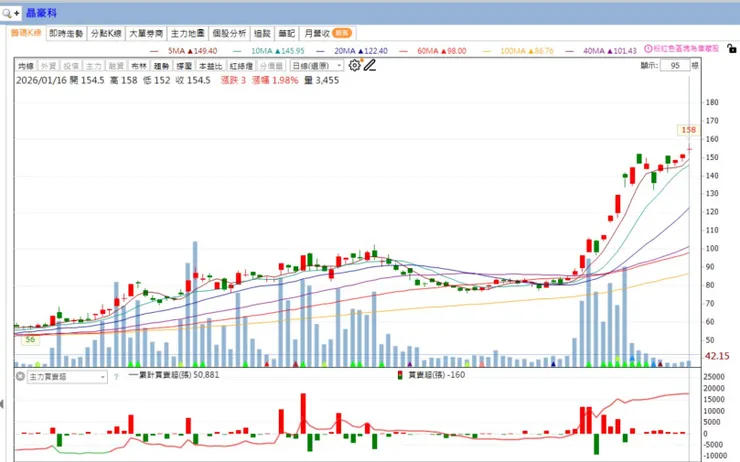Edit the 顯示 bar count field showing 95
740x462 pixels.
coord(675,66)
